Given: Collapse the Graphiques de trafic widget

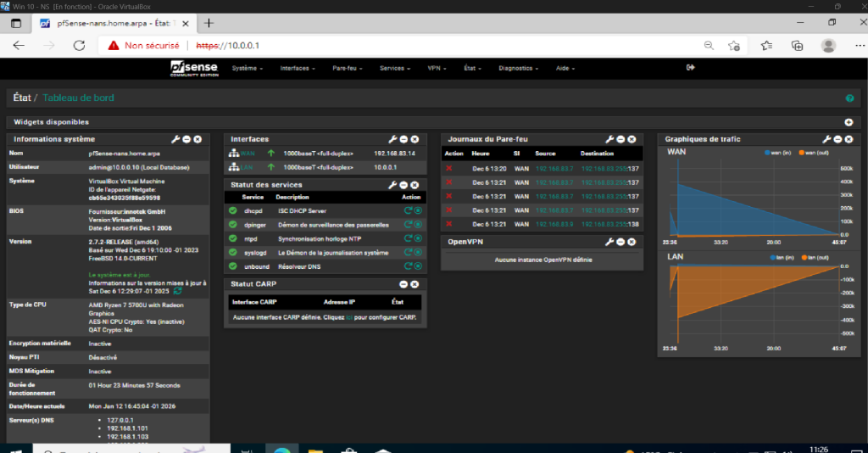Looking at the screenshot, I should [838, 139].
